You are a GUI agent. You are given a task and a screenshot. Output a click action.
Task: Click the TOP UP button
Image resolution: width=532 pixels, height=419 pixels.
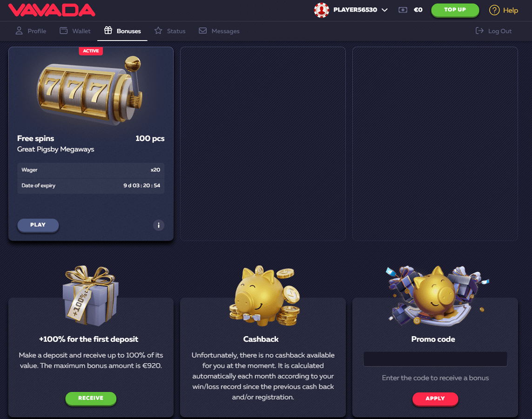tap(455, 10)
